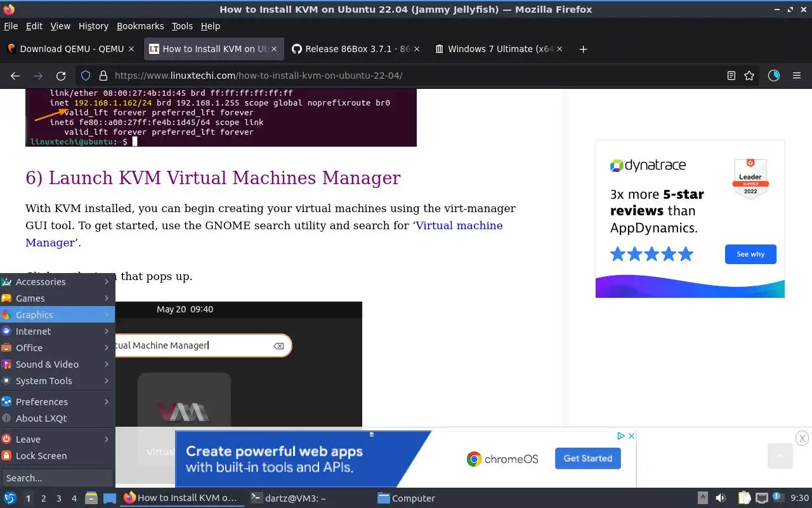Open the Help menu
This screenshot has width=812, height=508.
[x=210, y=26]
